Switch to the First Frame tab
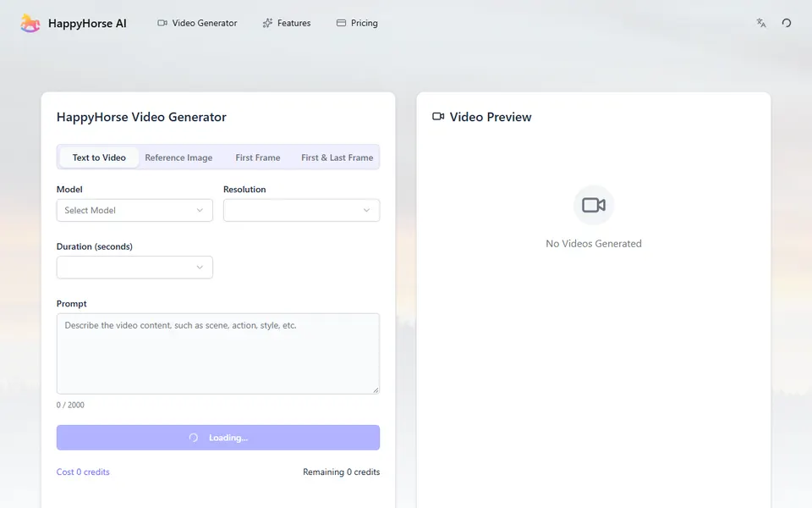Image resolution: width=812 pixels, height=508 pixels. [258, 157]
